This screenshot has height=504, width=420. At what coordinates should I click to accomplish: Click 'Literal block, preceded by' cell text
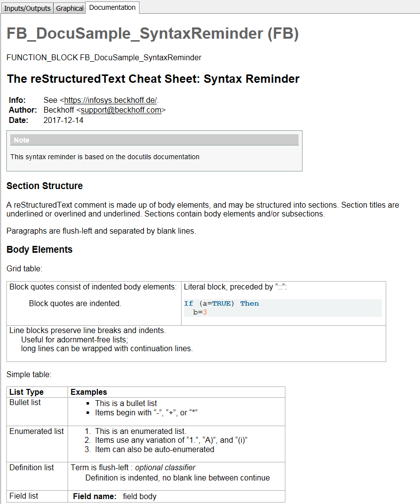pyautogui.click(x=235, y=287)
